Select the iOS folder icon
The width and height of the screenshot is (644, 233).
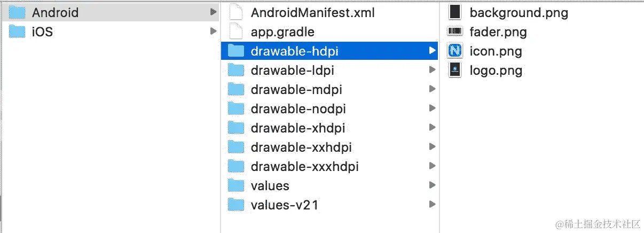pyautogui.click(x=18, y=32)
